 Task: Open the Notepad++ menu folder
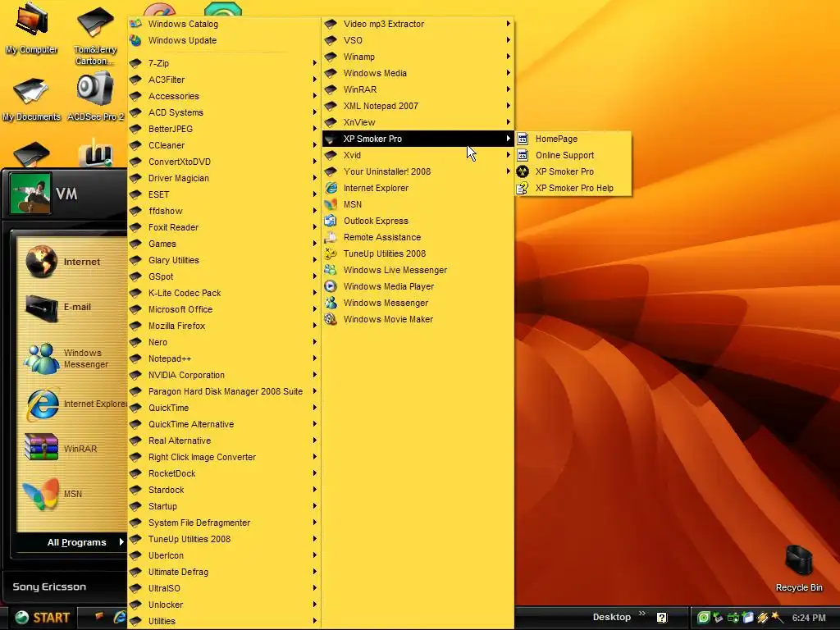click(x=224, y=358)
